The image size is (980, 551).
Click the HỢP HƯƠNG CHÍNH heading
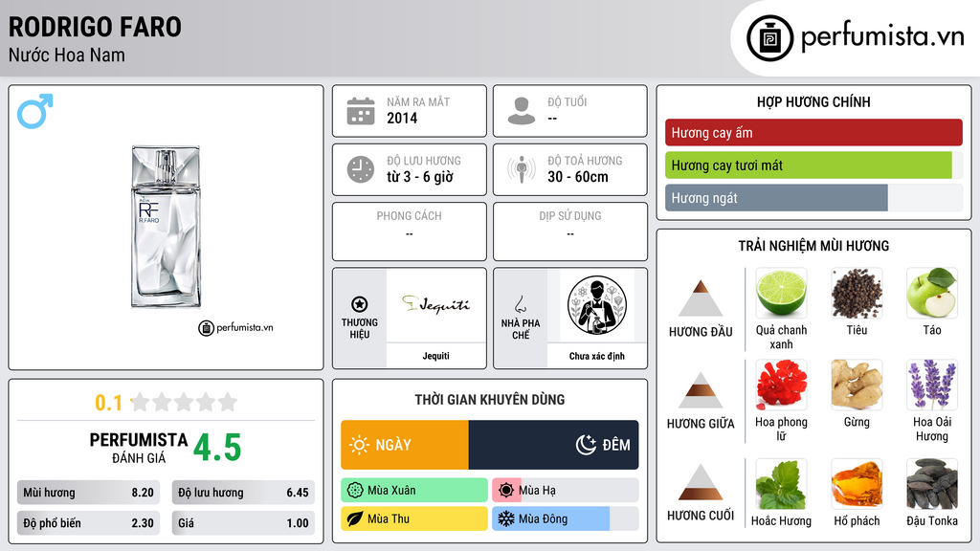[813, 101]
